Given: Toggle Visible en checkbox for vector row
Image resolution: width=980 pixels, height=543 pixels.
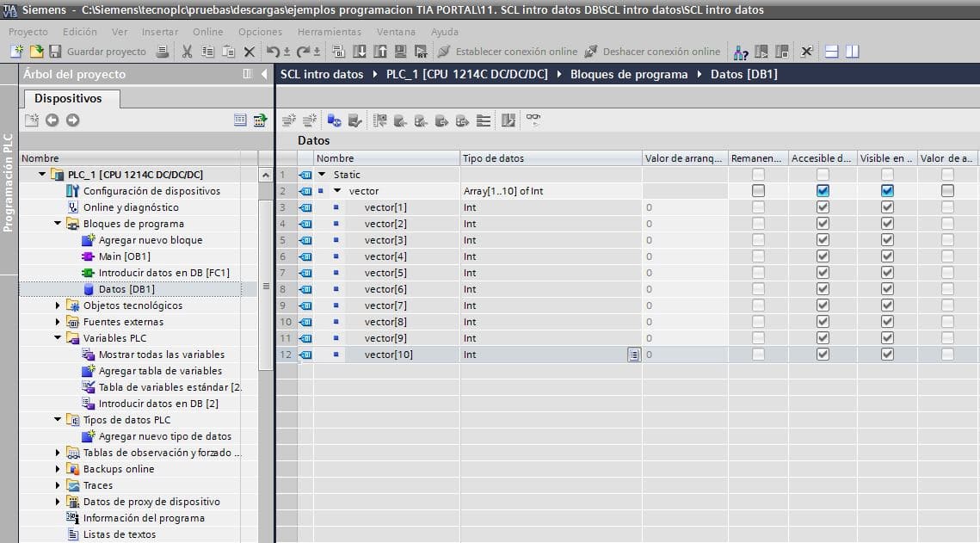Looking at the screenshot, I should [x=887, y=190].
